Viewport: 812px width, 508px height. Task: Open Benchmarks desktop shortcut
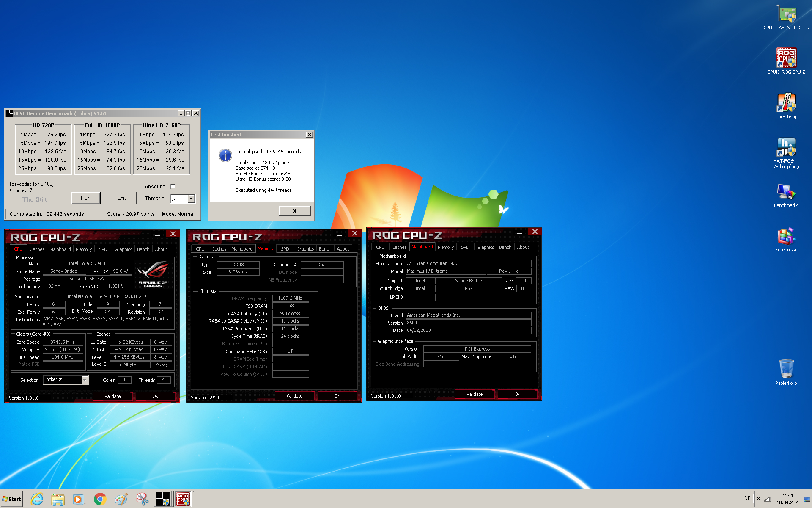(786, 195)
